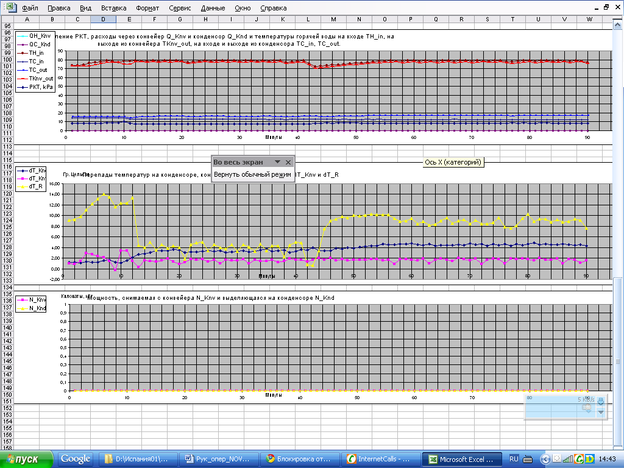Click QH_Knv legend entry
Viewport: 624px width, 468px height.
coord(35,36)
